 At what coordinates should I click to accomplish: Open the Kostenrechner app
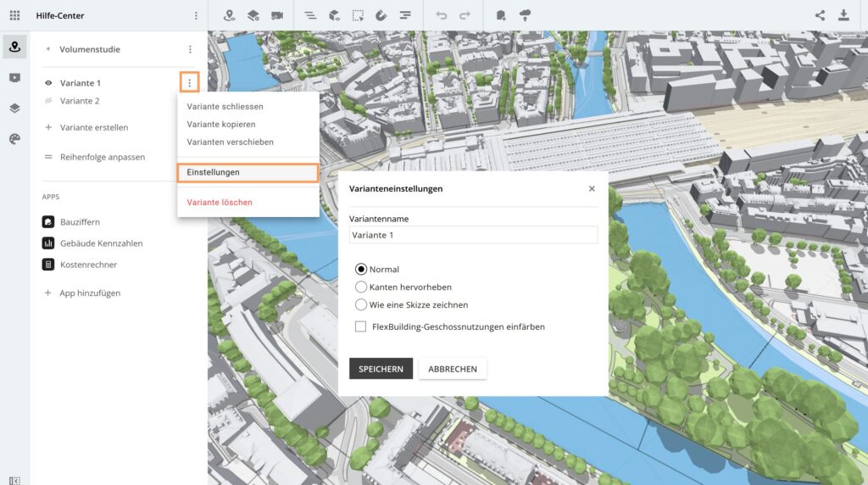88,265
